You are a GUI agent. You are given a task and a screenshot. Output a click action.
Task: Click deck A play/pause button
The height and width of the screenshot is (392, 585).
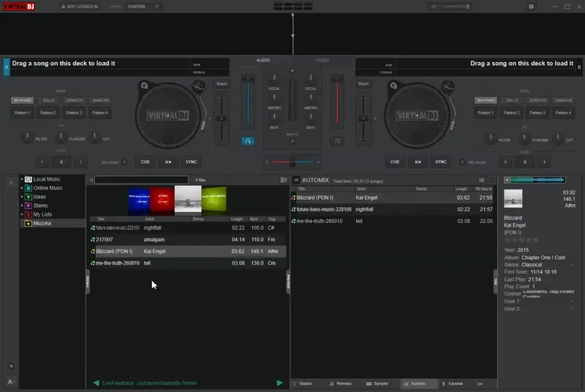(168, 162)
